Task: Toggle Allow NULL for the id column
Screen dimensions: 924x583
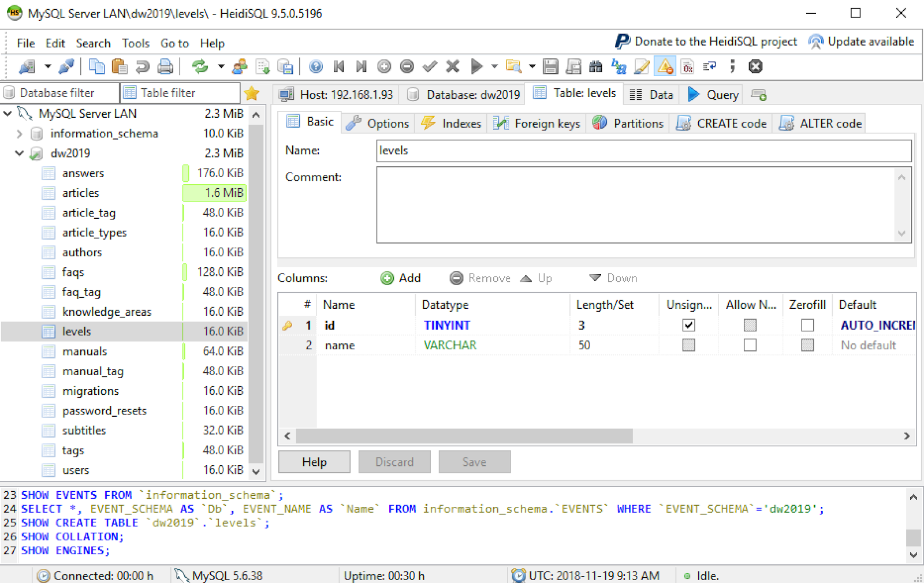Action: coord(750,326)
